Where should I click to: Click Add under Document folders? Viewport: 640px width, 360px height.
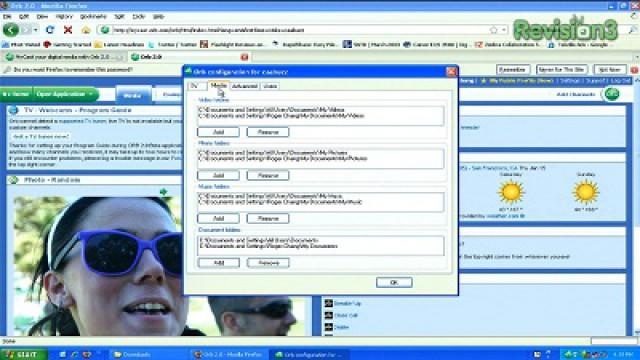219,262
